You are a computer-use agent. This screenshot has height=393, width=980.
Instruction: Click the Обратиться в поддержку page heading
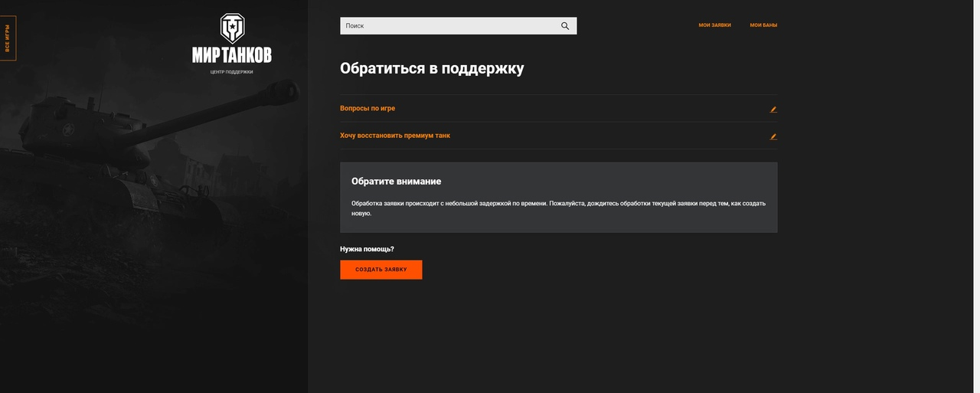coord(432,68)
